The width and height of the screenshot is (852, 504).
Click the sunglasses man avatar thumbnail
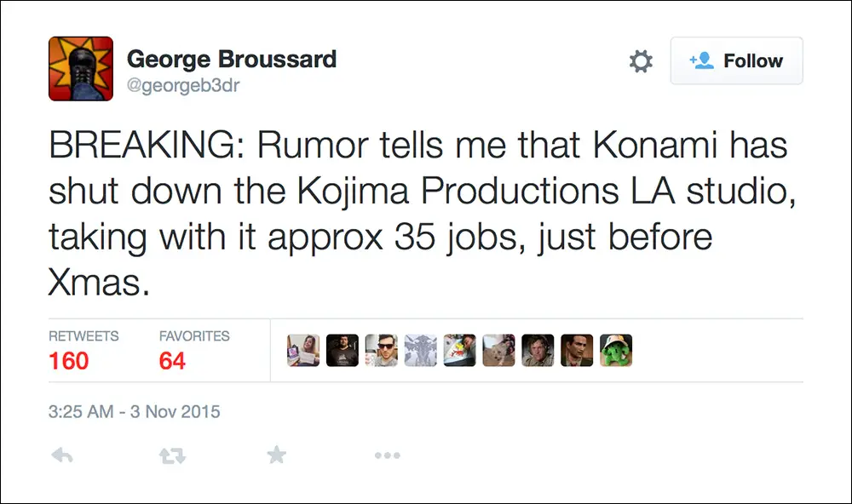click(x=382, y=350)
